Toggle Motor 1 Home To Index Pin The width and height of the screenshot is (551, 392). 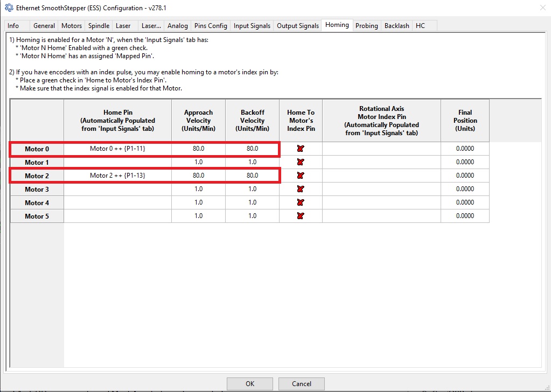pyautogui.click(x=301, y=162)
